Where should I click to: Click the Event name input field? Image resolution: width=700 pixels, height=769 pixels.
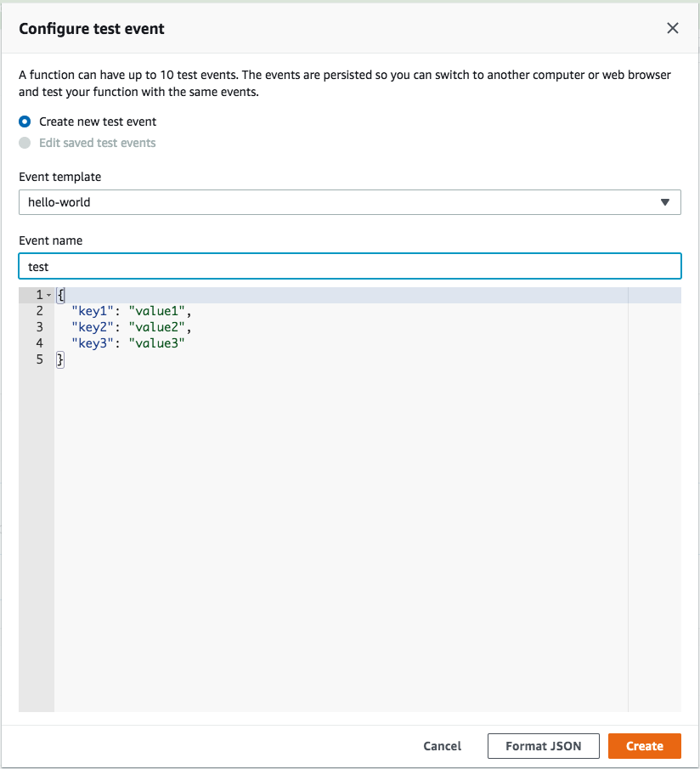pos(349,266)
